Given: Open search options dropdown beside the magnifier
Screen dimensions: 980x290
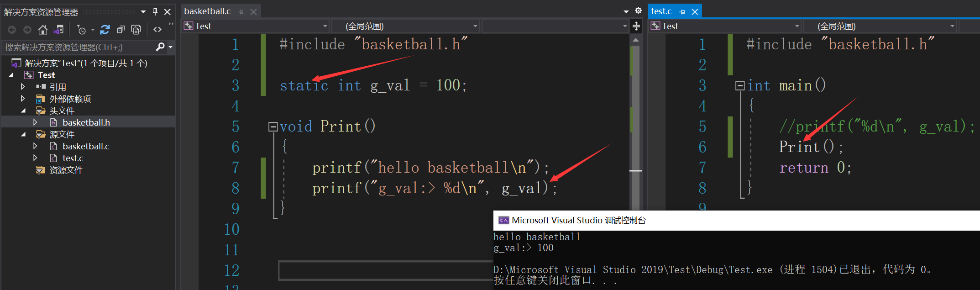Looking at the screenshot, I should coord(171,47).
